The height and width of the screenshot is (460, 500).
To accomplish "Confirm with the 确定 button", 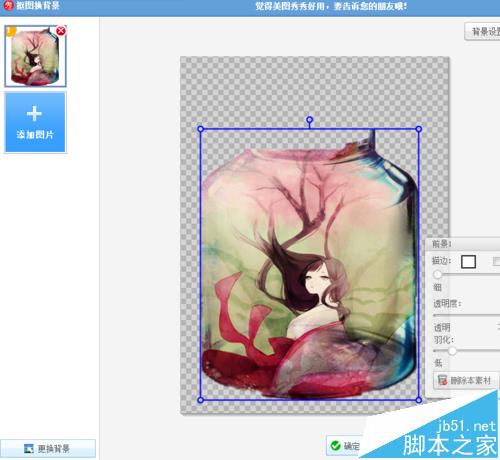I will click(345, 446).
